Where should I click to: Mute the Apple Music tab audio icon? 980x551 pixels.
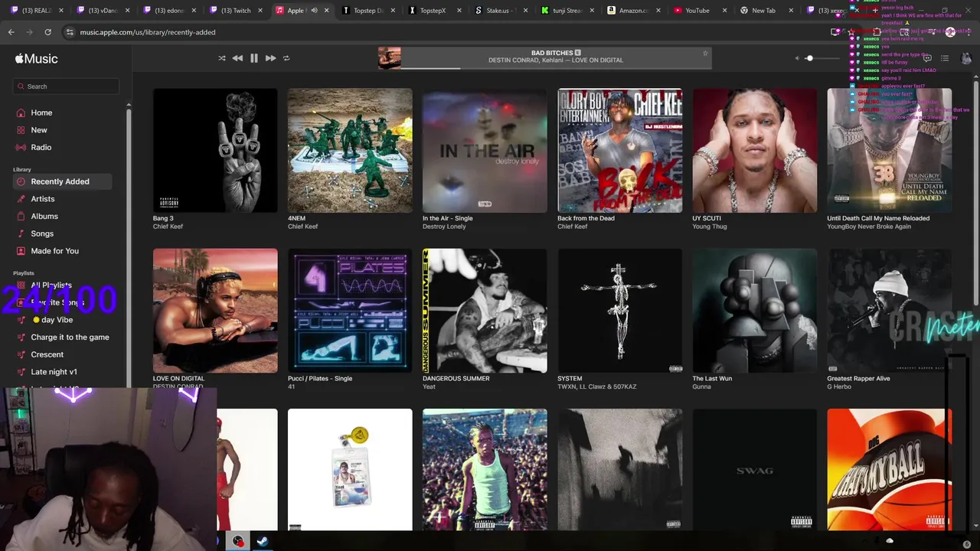click(x=314, y=11)
